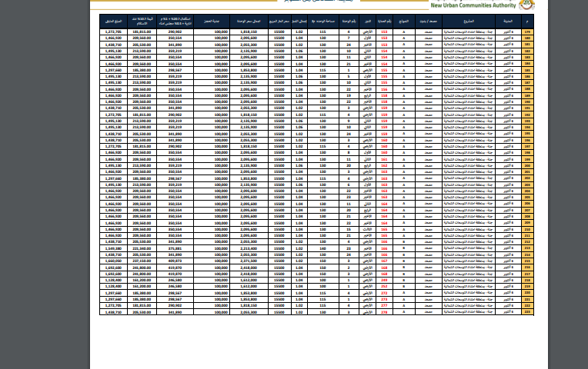The width and height of the screenshot is (588, 369).
Task: Select row number cell 190
Action: [527, 102]
